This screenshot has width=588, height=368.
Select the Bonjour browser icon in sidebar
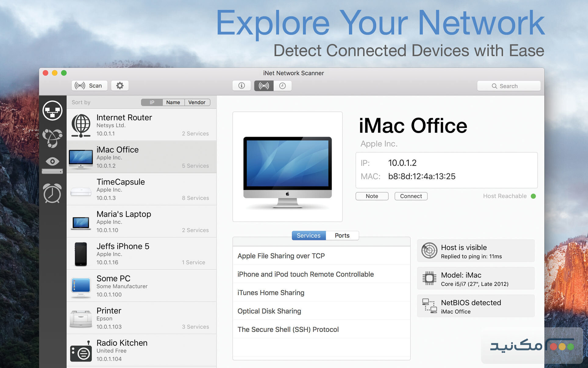pos(52,137)
